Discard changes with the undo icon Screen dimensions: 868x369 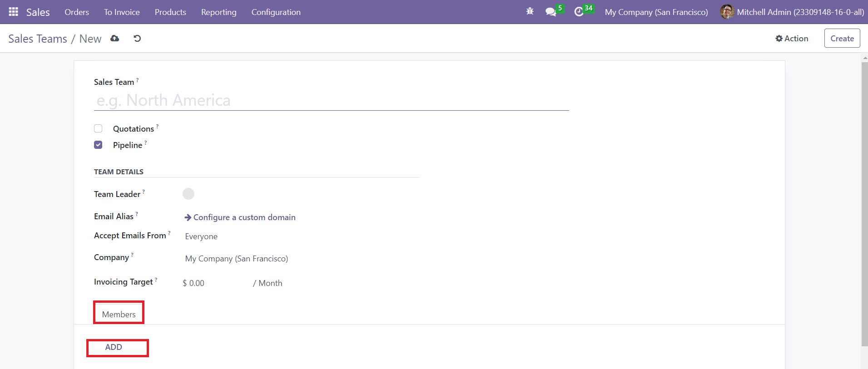(x=137, y=39)
